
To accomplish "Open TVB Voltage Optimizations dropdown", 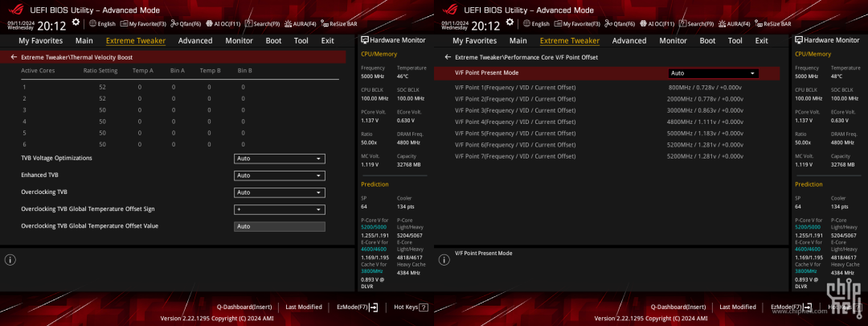I will pos(280,159).
